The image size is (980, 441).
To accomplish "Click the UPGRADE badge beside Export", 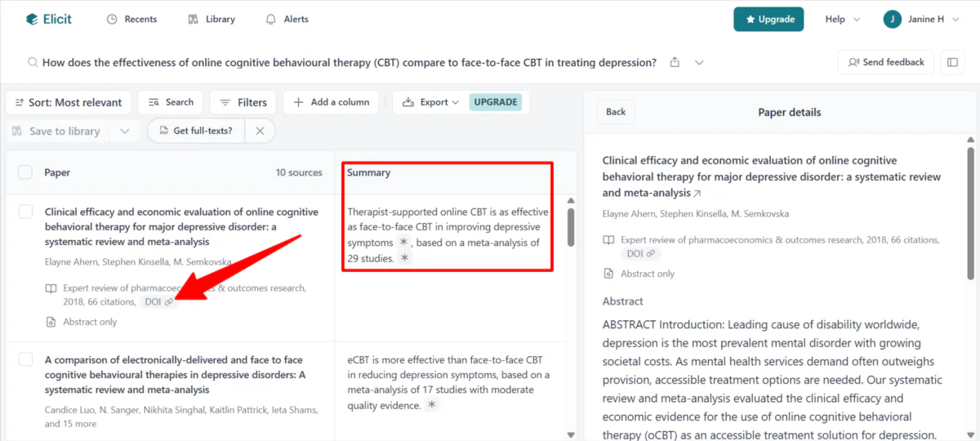I will pos(496,102).
